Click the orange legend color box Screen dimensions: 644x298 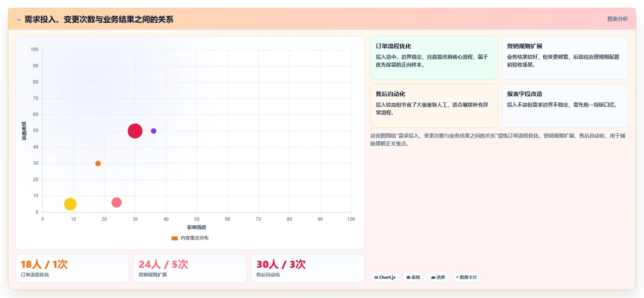[x=175, y=238]
